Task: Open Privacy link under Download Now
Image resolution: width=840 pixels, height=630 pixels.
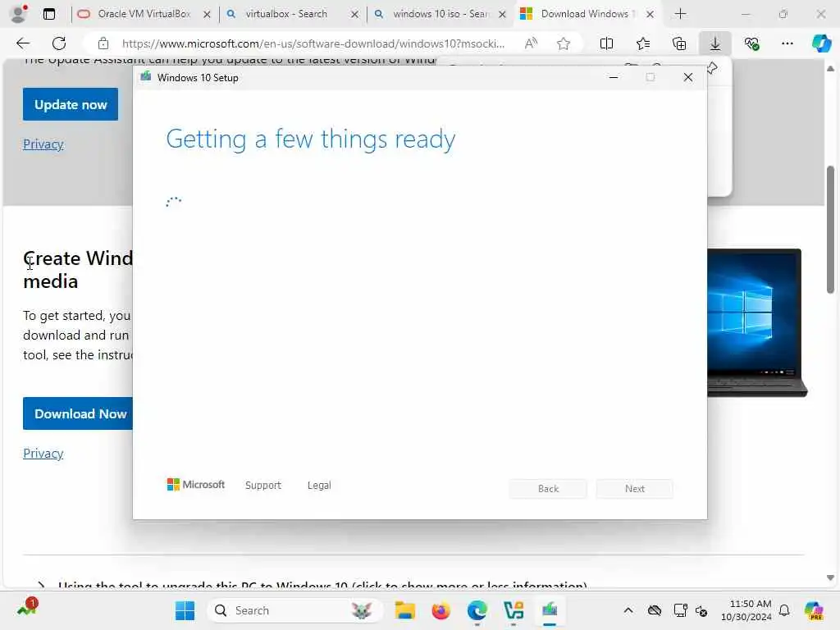Action: coord(43,453)
